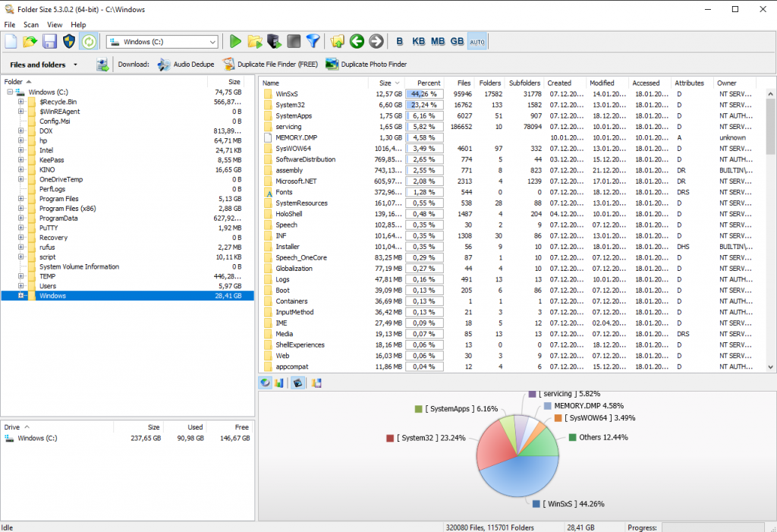Click the green Others legend swatch
The width and height of the screenshot is (777, 532).
(572, 437)
